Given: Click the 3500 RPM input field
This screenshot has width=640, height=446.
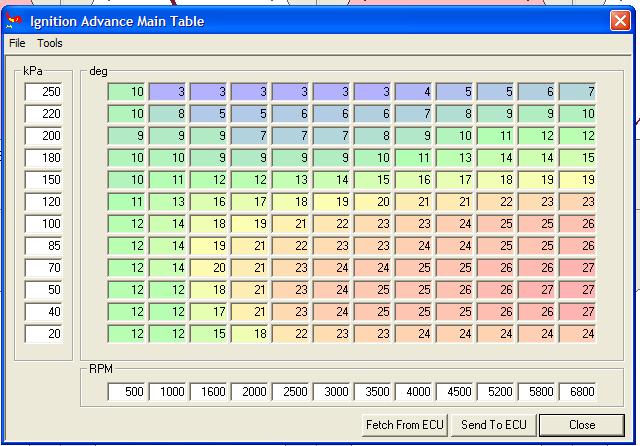Looking at the screenshot, I should (372, 392).
